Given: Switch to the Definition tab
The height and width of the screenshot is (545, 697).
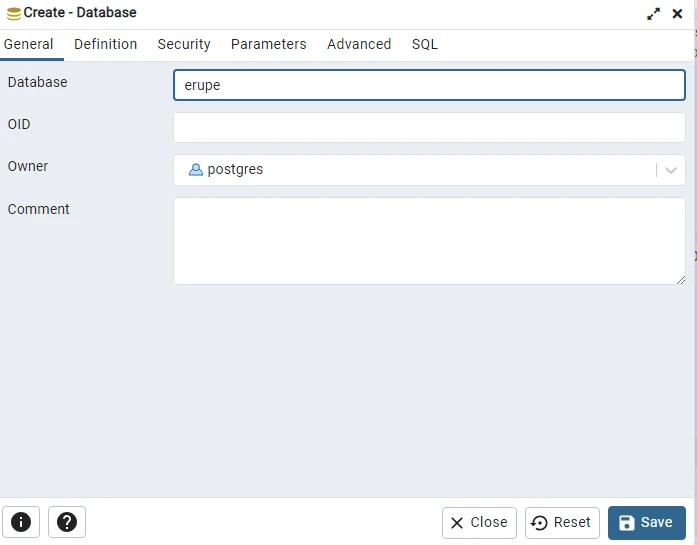Looking at the screenshot, I should [x=105, y=44].
